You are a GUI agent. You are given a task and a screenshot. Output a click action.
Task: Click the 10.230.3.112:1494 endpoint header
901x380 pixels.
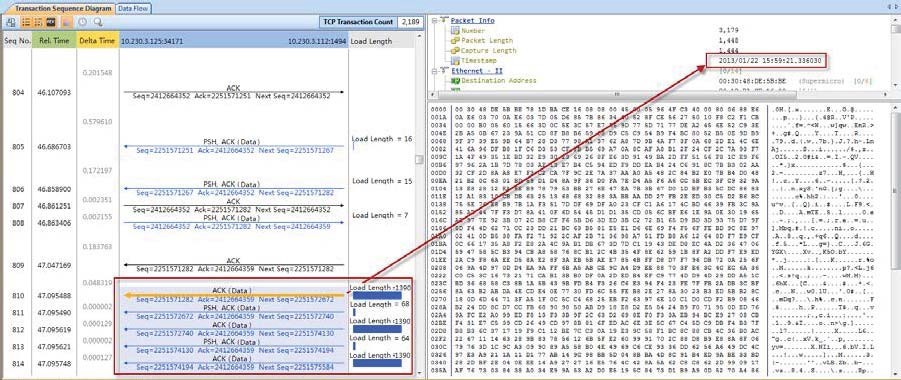[x=317, y=41]
